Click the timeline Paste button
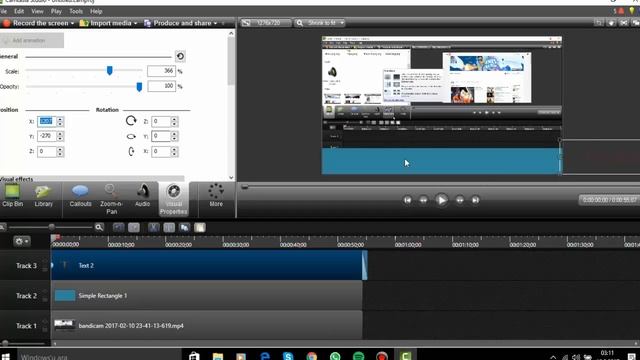The height and width of the screenshot is (360, 640). 200,227
